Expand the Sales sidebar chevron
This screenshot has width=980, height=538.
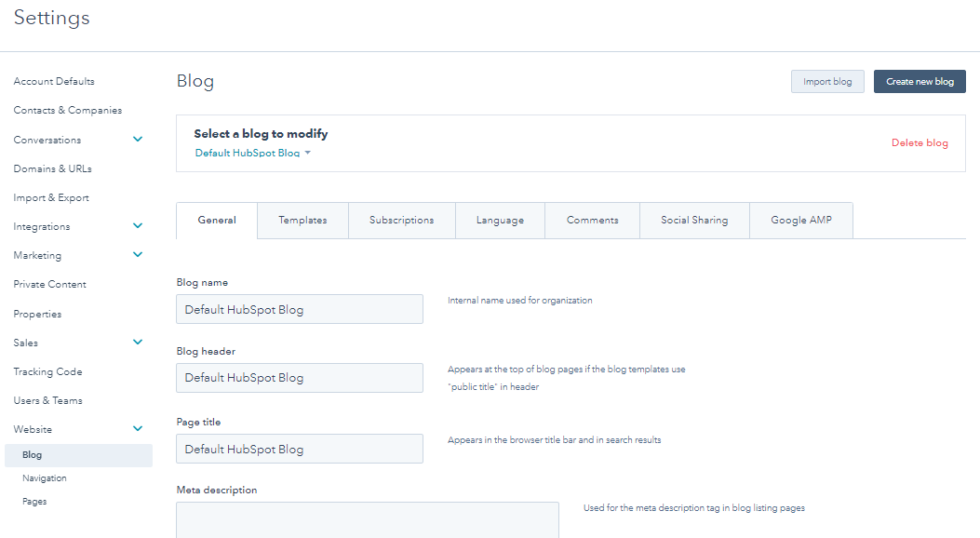138,343
